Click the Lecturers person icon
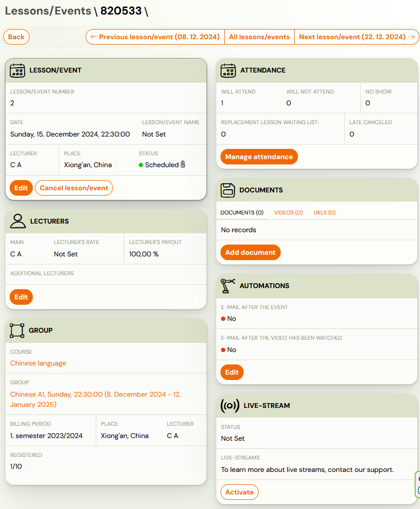Screen dimensions: 420x509 click(17, 221)
